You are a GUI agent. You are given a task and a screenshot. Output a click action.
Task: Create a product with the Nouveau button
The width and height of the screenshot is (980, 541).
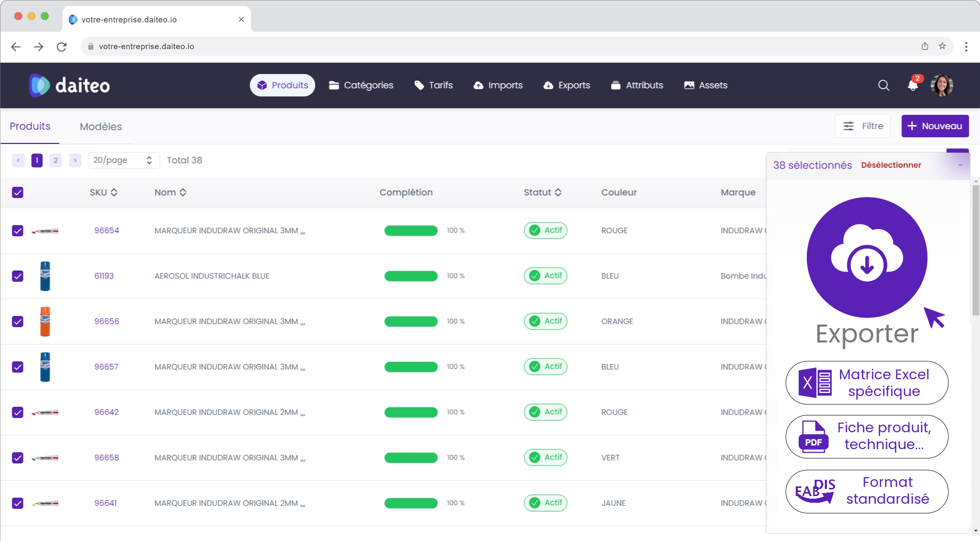(x=935, y=126)
